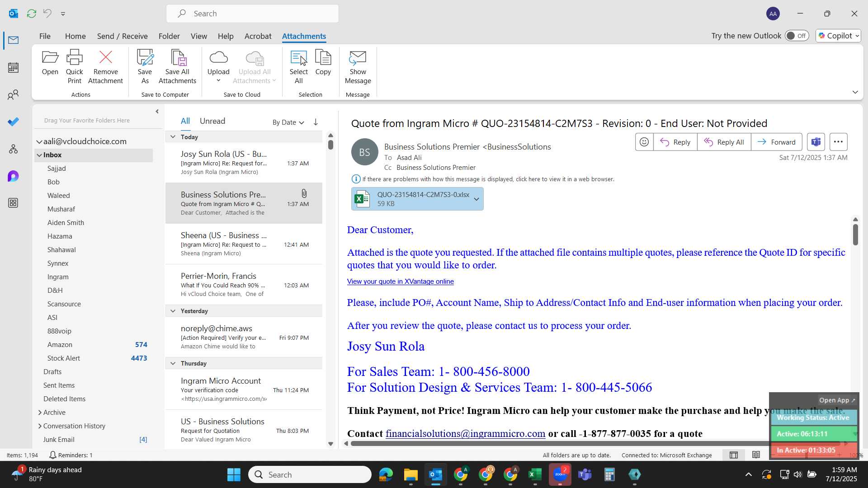868x488 pixels.
Task: Copy the attachment with Copy icon
Action: (323, 62)
